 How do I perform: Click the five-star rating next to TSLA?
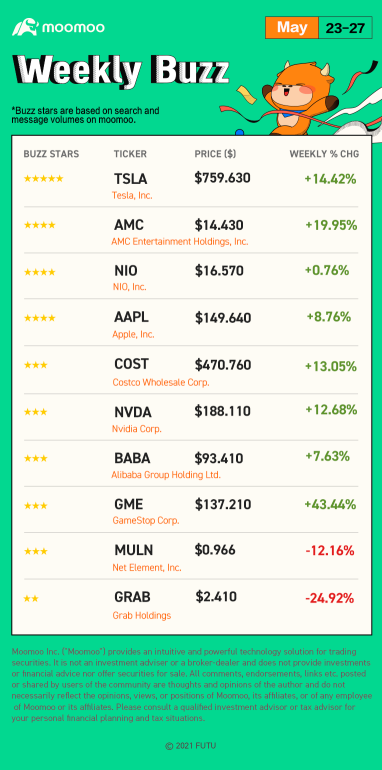coord(43,179)
